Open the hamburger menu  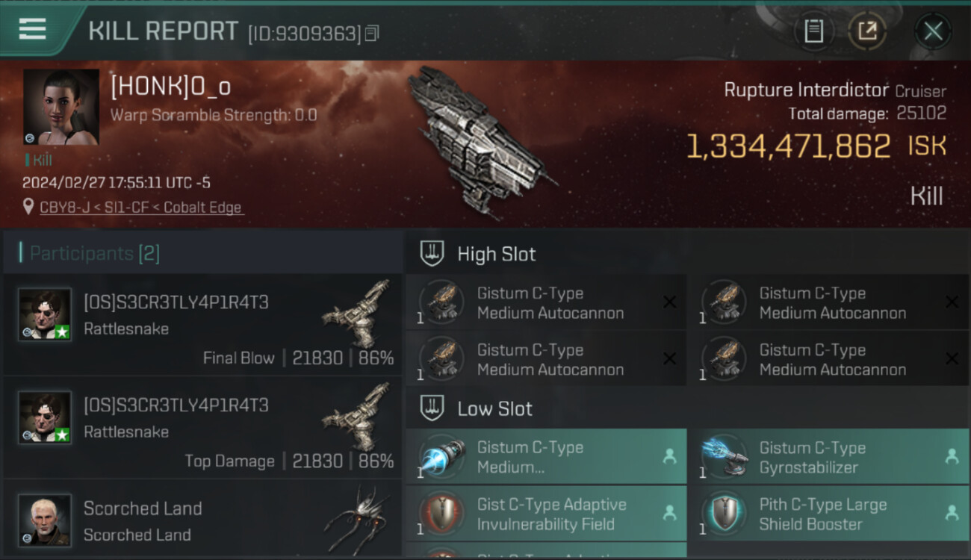click(x=33, y=30)
